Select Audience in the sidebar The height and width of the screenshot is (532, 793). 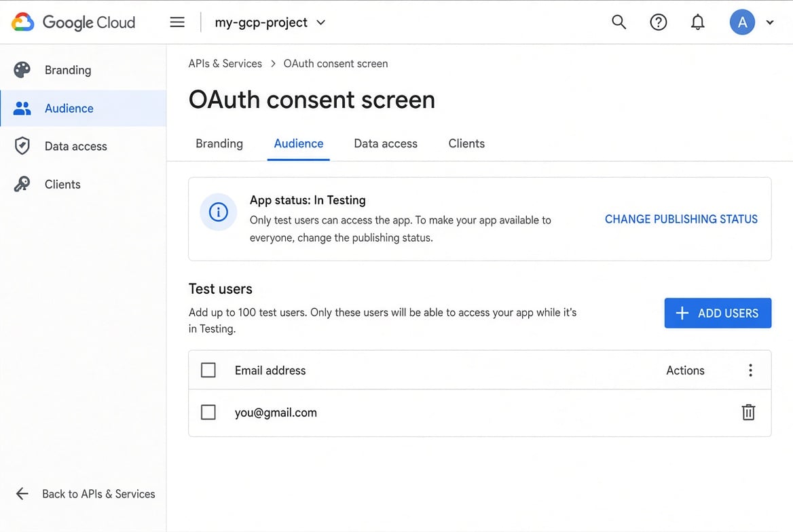pos(83,108)
